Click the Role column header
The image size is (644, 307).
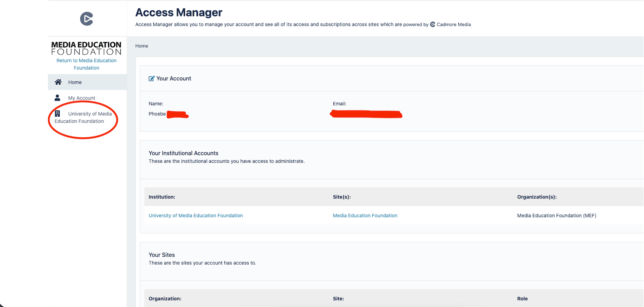[x=522, y=299]
